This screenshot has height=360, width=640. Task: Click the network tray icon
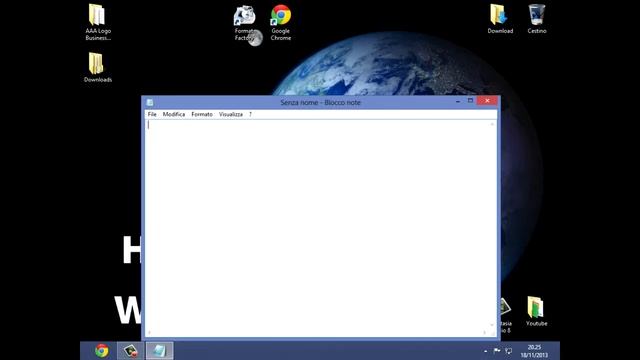click(x=509, y=351)
